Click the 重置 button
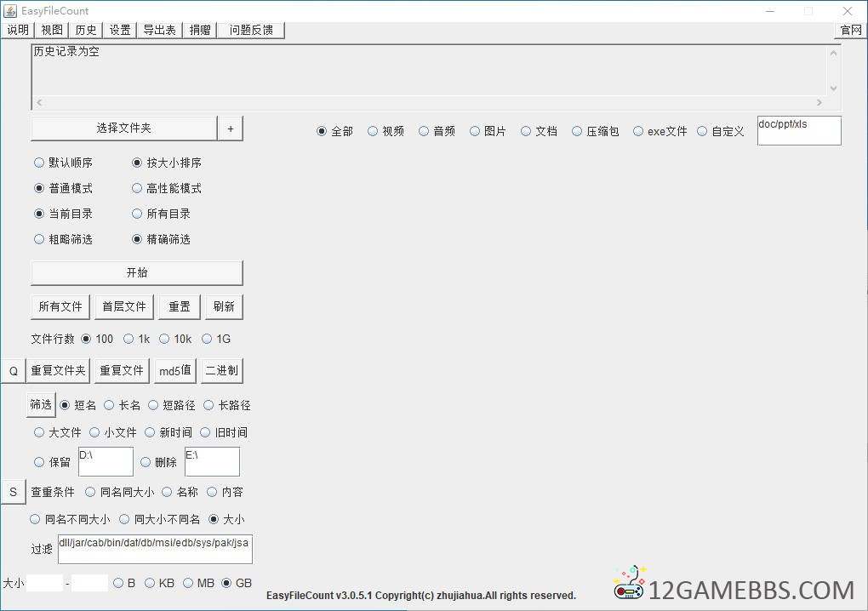 tap(180, 306)
